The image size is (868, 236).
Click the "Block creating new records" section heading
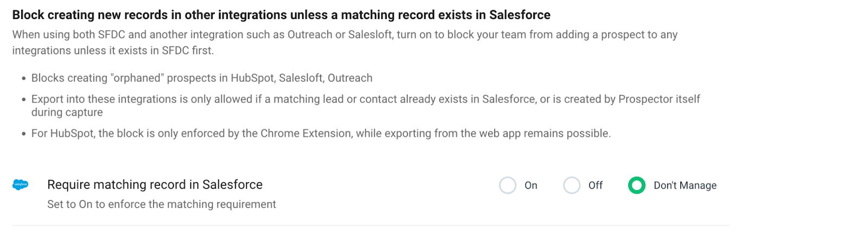(281, 15)
